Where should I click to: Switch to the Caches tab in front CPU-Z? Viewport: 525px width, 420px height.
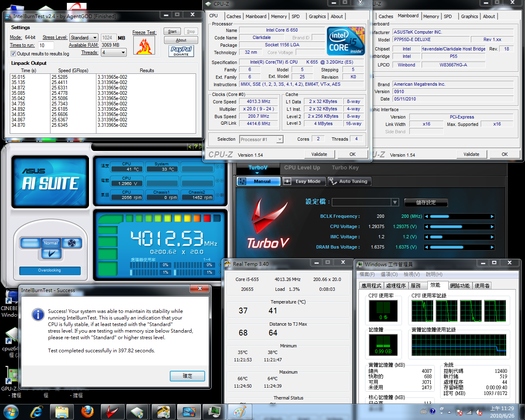[234, 16]
